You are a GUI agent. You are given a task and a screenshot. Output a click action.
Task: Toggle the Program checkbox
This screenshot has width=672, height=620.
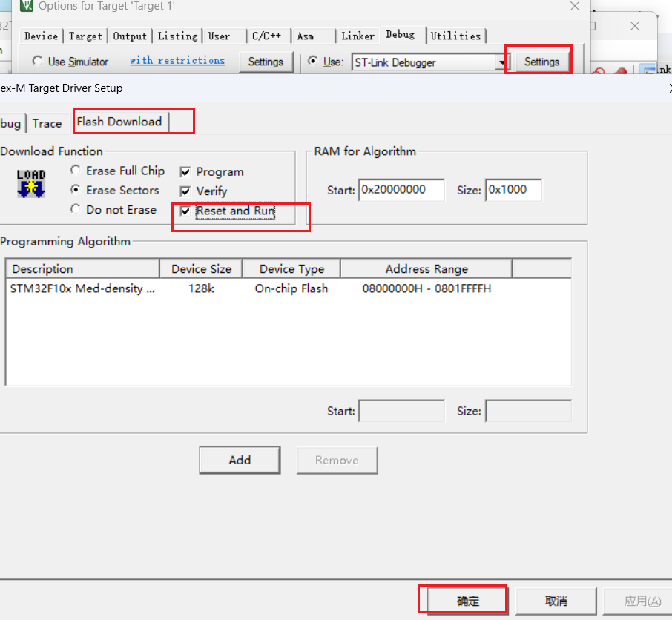[185, 172]
